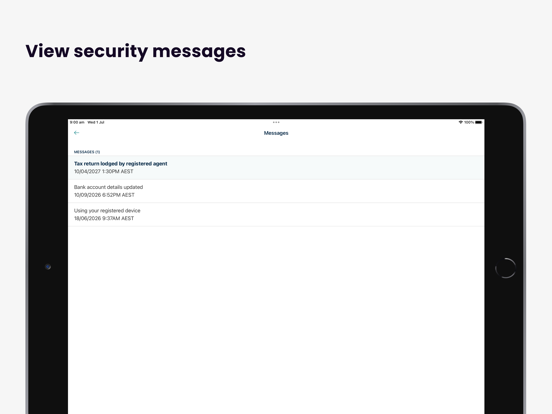The image size is (552, 414).
Task: Open 'Bank account details updated' message
Action: pos(276,191)
